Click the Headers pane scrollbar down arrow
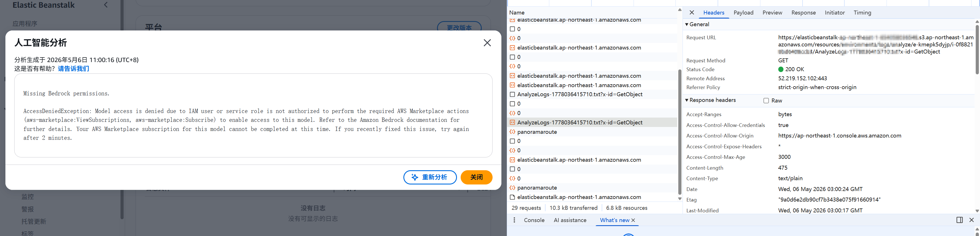The width and height of the screenshot is (980, 236). tap(977, 211)
